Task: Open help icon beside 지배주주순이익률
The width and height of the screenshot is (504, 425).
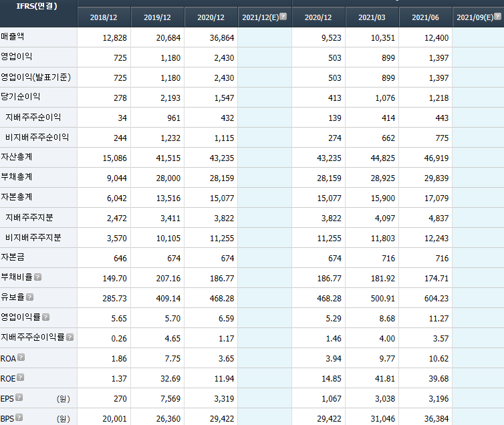Action: (x=70, y=337)
